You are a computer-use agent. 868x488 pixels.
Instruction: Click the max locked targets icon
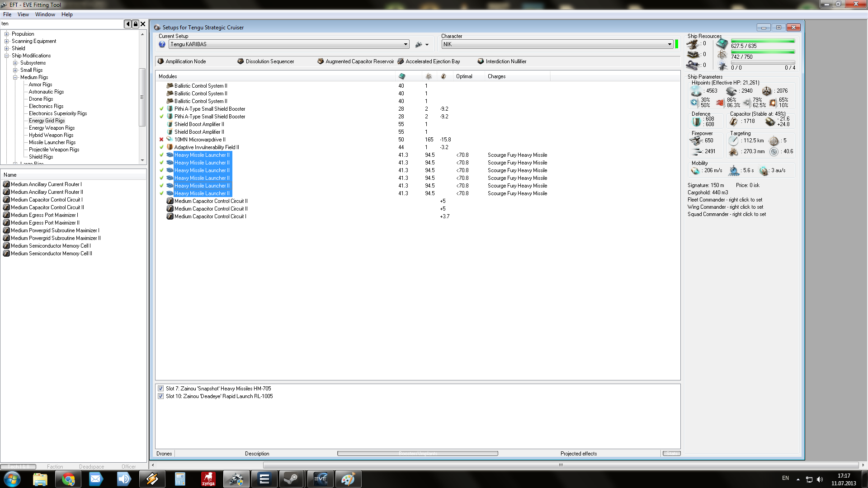(774, 141)
